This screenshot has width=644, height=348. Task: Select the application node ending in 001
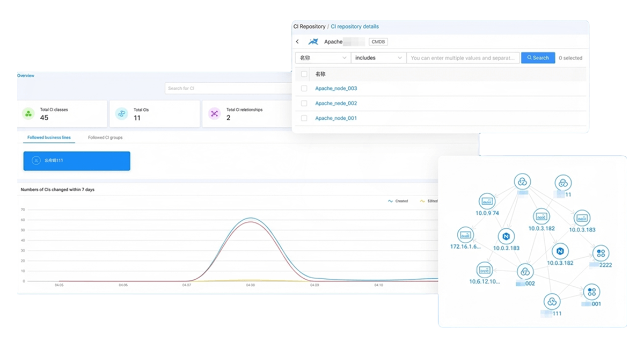point(591,292)
